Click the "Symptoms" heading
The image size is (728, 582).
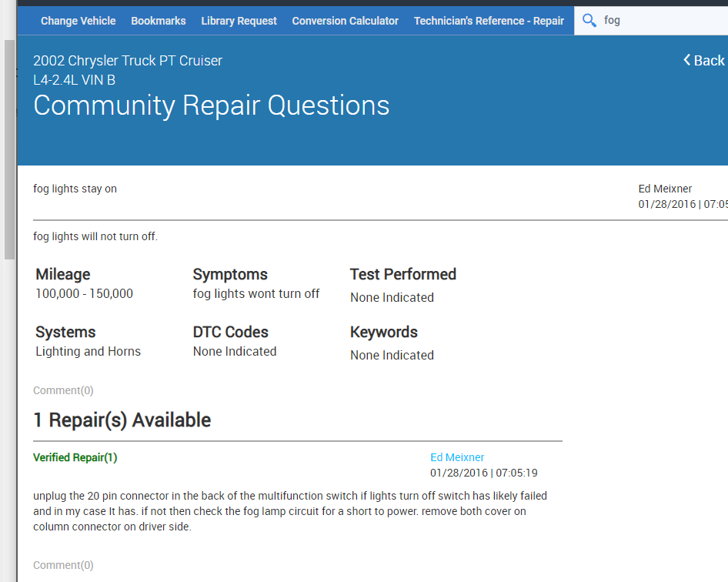(x=230, y=275)
